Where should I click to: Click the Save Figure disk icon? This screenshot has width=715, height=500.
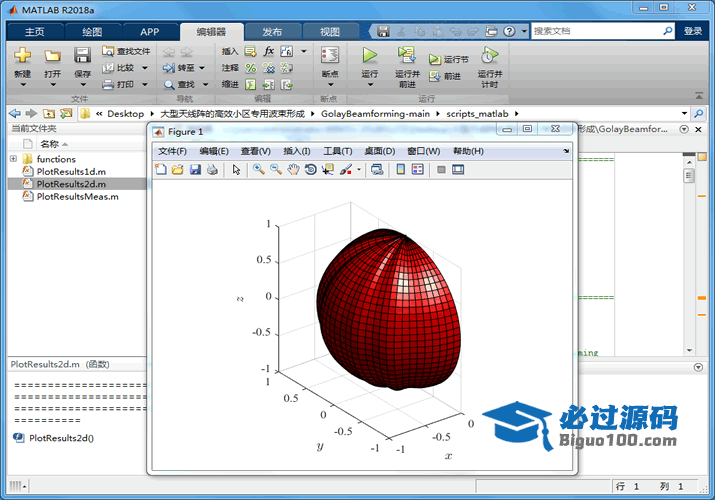[x=195, y=170]
